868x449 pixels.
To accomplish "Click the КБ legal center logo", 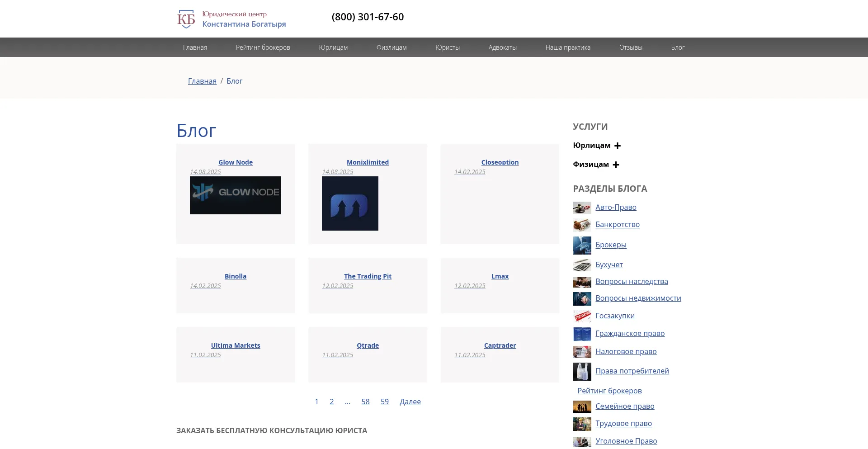I will point(186,19).
